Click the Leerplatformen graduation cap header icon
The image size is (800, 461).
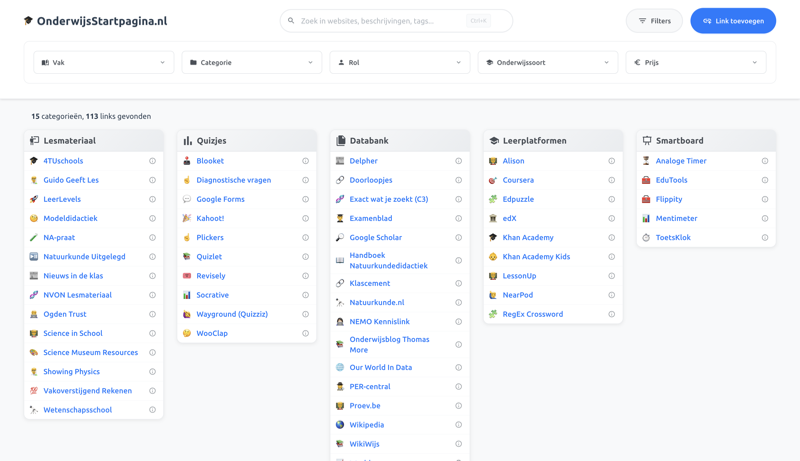coord(493,140)
